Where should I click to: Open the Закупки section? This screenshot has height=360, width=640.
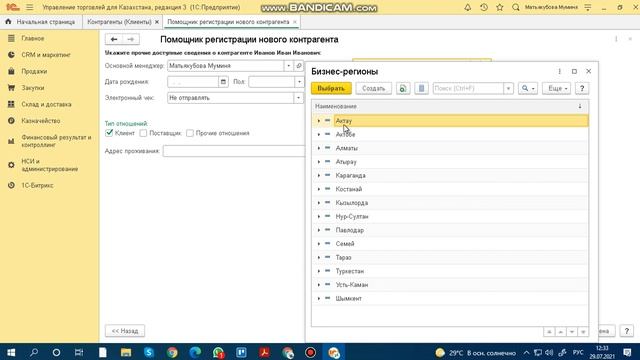(x=33, y=88)
